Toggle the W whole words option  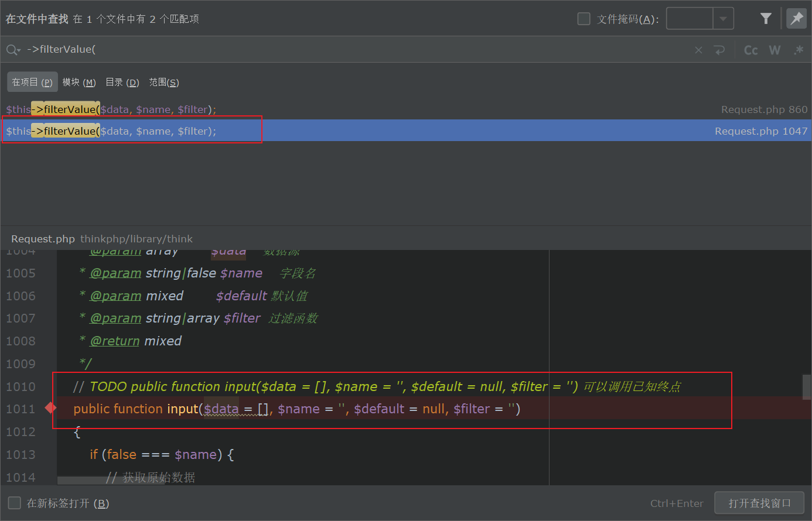(775, 50)
